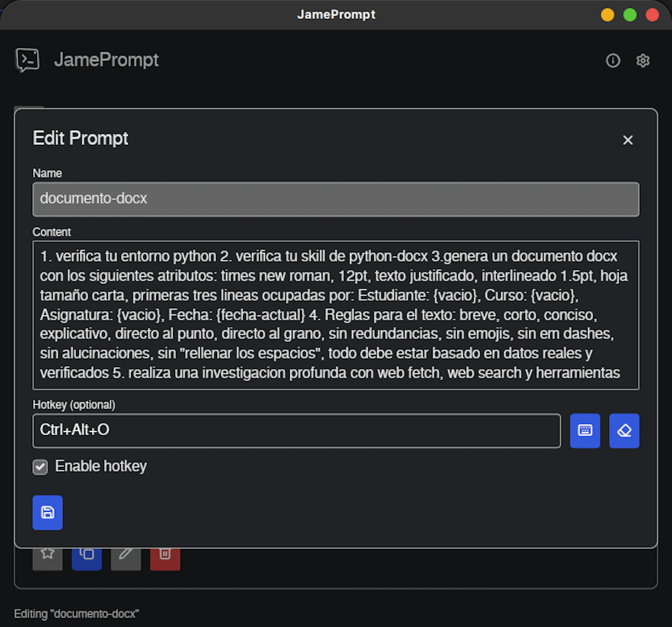
Task: Click the JamePrompt app title text in header
Action: 106,60
